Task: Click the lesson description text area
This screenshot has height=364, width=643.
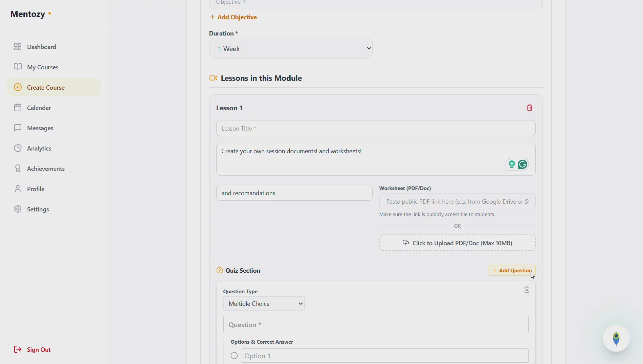Action: point(376,159)
